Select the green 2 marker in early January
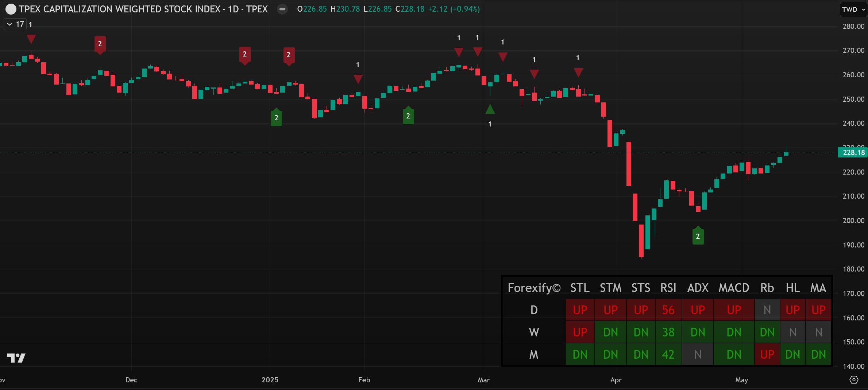 (x=276, y=117)
